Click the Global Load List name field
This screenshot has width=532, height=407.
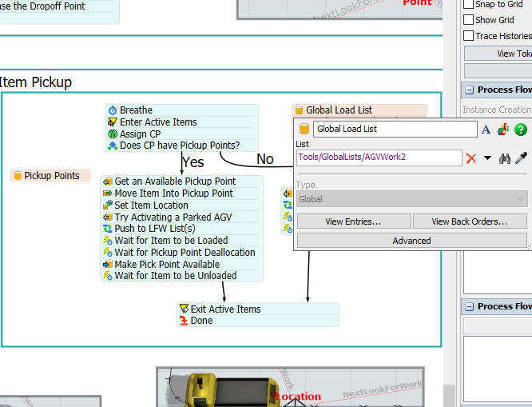tap(395, 129)
